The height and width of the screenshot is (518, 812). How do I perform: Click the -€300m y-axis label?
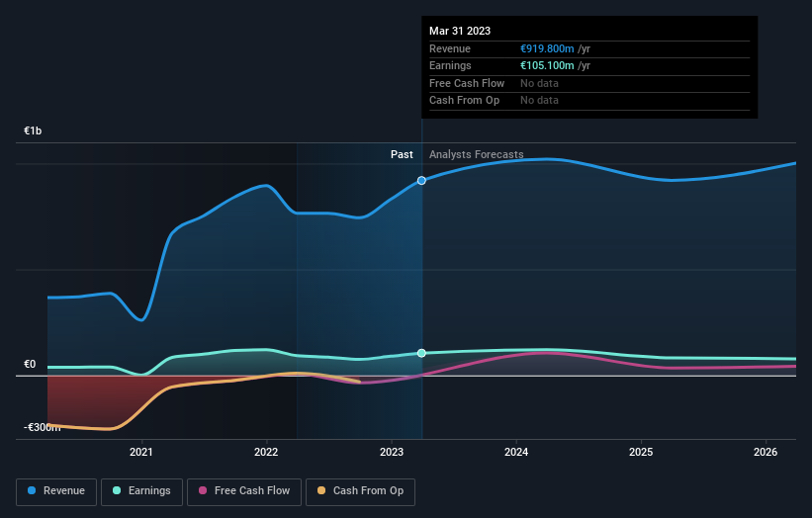(x=42, y=427)
